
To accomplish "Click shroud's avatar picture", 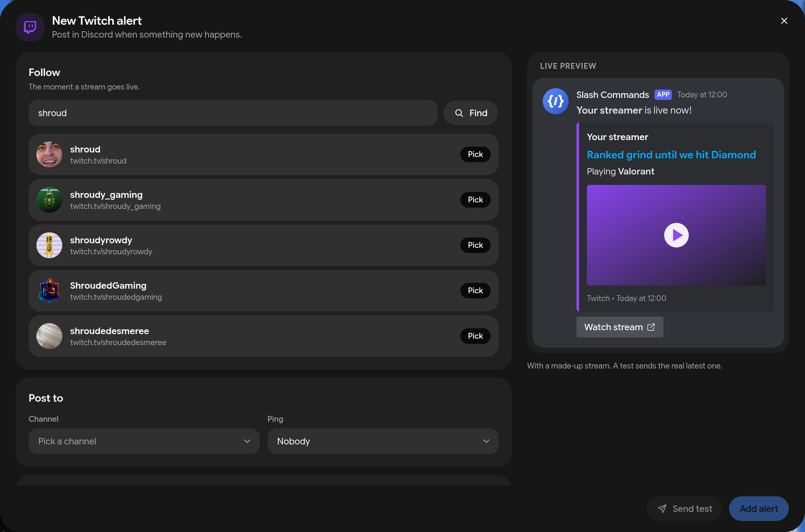I will pyautogui.click(x=49, y=154).
